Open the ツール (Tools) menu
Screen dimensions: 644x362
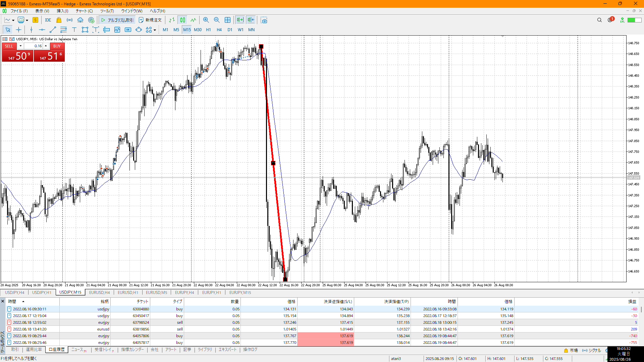107,11
